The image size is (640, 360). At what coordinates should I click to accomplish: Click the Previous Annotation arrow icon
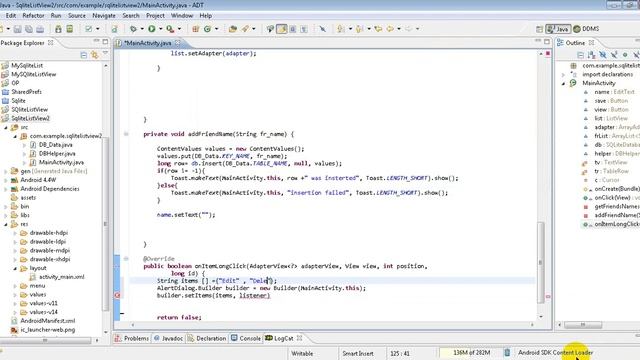point(360,29)
